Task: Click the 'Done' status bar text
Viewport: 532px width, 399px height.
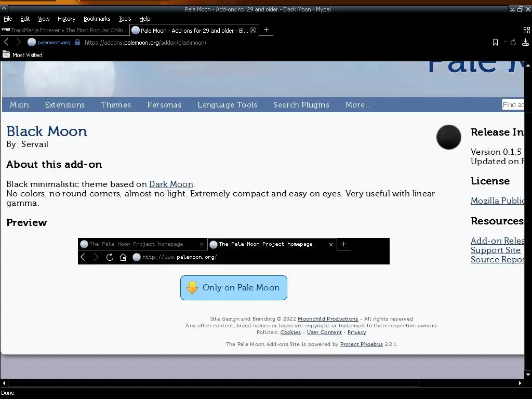Action: click(7, 393)
